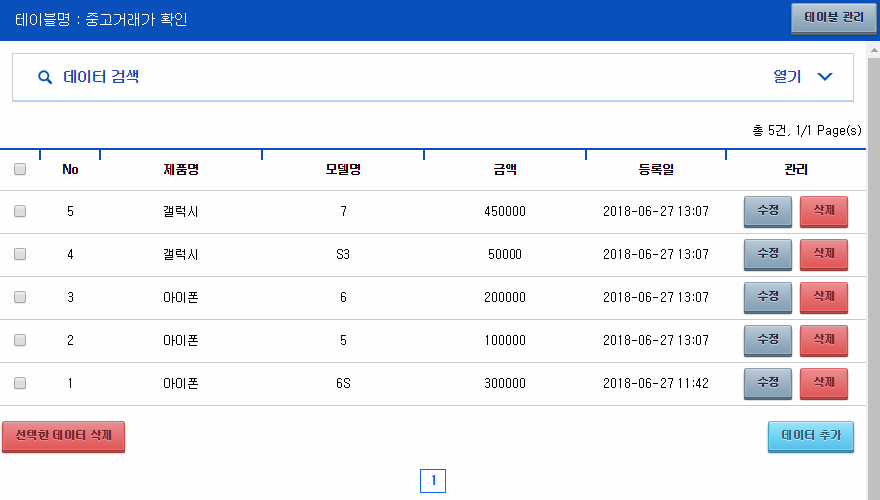Click 데이터 추가 button
The height and width of the screenshot is (500, 880).
[x=811, y=436]
